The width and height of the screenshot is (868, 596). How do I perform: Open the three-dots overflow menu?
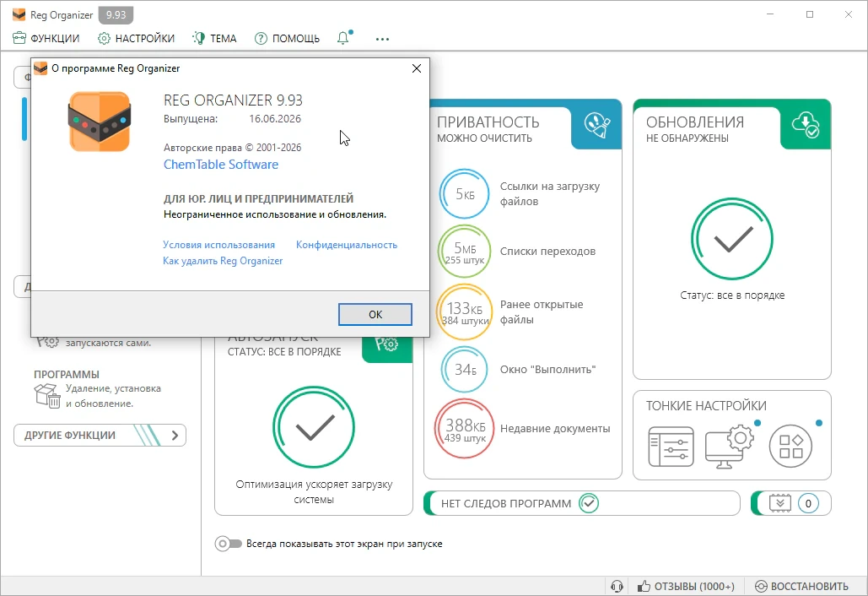point(382,39)
